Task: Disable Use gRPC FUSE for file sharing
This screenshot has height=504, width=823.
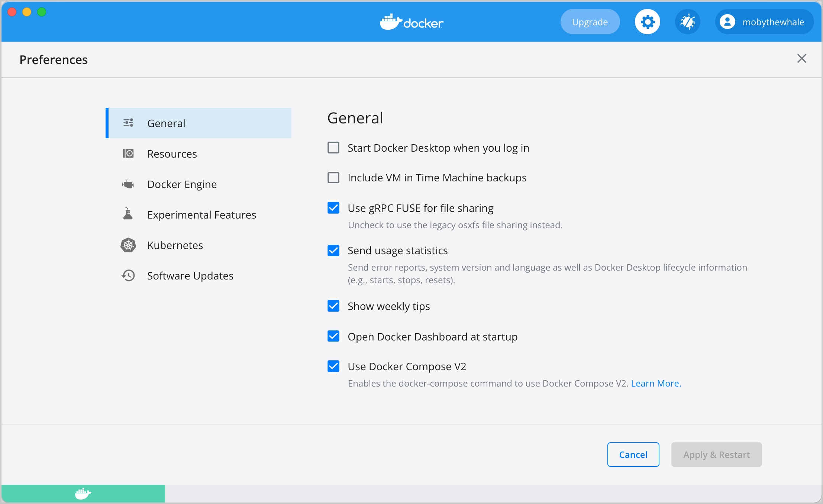Action: pyautogui.click(x=333, y=208)
